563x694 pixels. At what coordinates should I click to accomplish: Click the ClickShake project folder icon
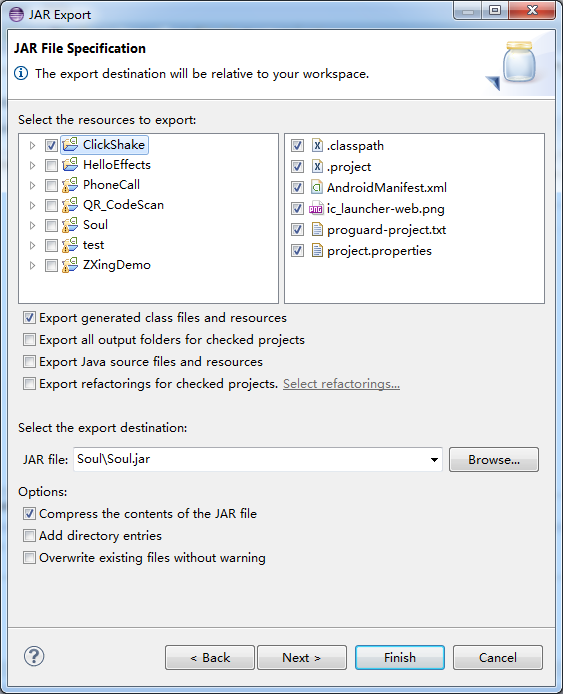(x=70, y=144)
